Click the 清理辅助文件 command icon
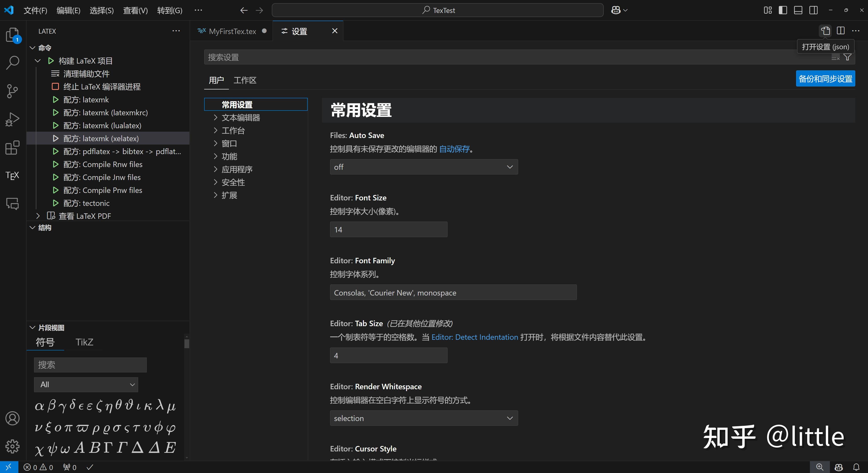 pos(55,74)
